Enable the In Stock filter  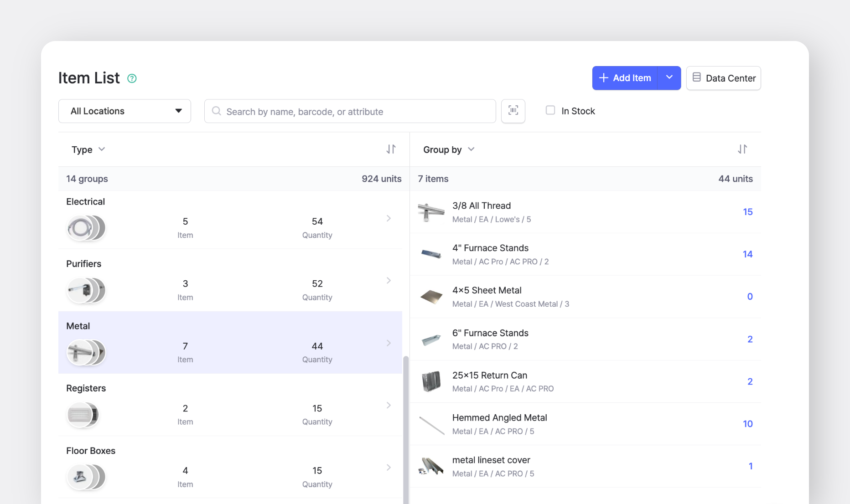point(550,110)
